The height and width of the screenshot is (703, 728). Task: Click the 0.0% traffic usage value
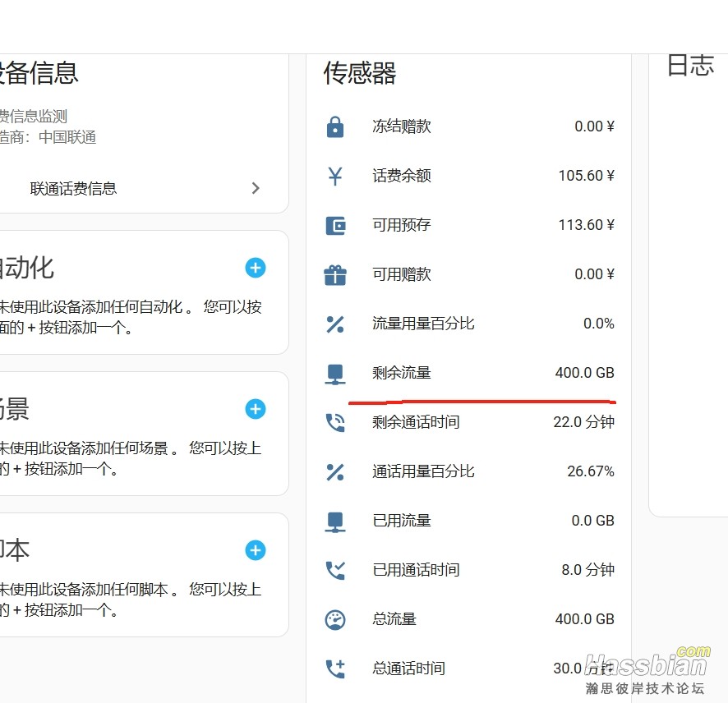599,323
